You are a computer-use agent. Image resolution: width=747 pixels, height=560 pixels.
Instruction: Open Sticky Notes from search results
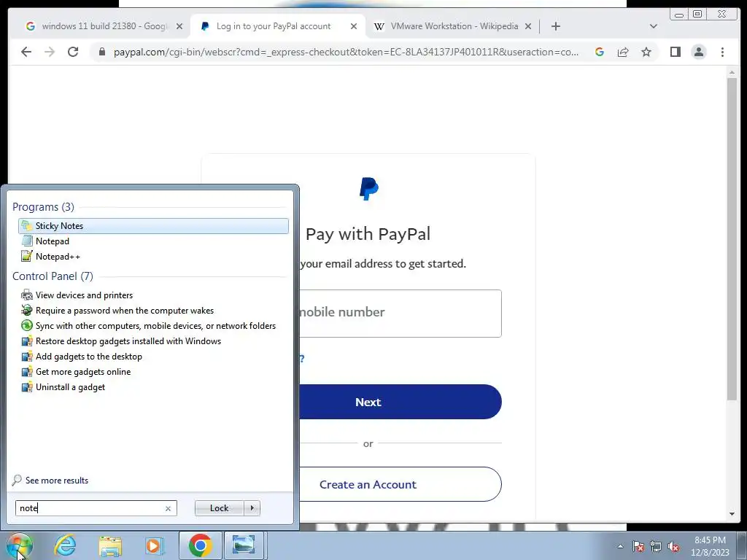click(x=153, y=226)
